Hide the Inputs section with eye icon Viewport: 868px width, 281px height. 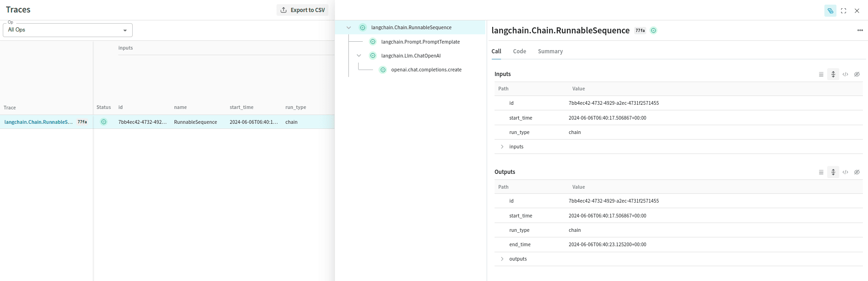tap(857, 74)
